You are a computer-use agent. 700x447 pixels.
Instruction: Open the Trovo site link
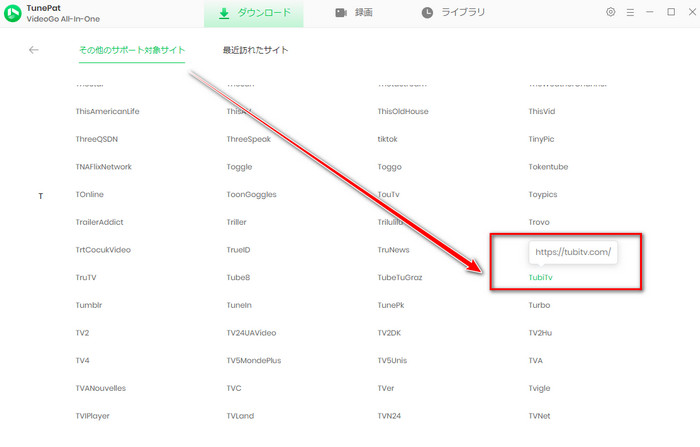(x=540, y=222)
